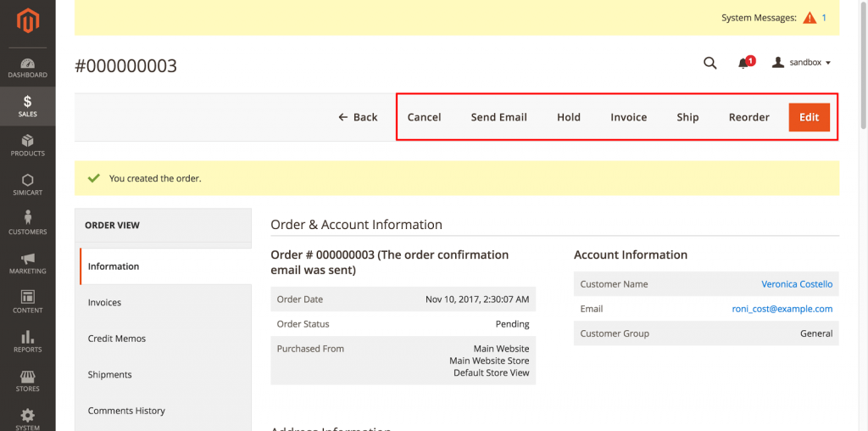Cancel the order
The image size is (868, 431).
click(424, 117)
